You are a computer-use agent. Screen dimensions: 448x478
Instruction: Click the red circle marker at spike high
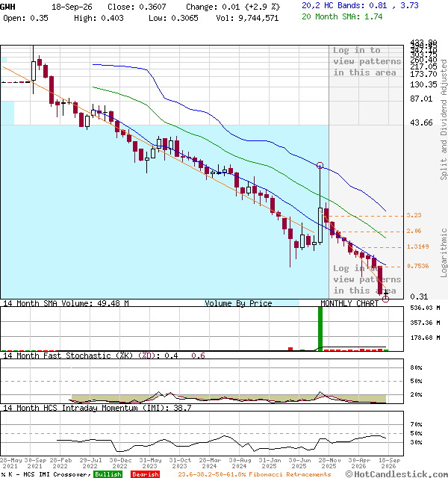coord(320,166)
